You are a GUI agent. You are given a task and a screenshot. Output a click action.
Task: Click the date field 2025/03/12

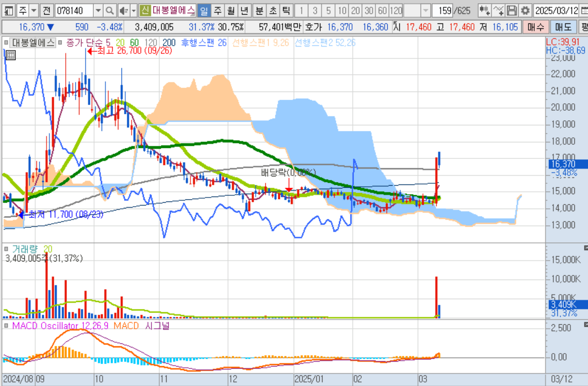[556, 11]
